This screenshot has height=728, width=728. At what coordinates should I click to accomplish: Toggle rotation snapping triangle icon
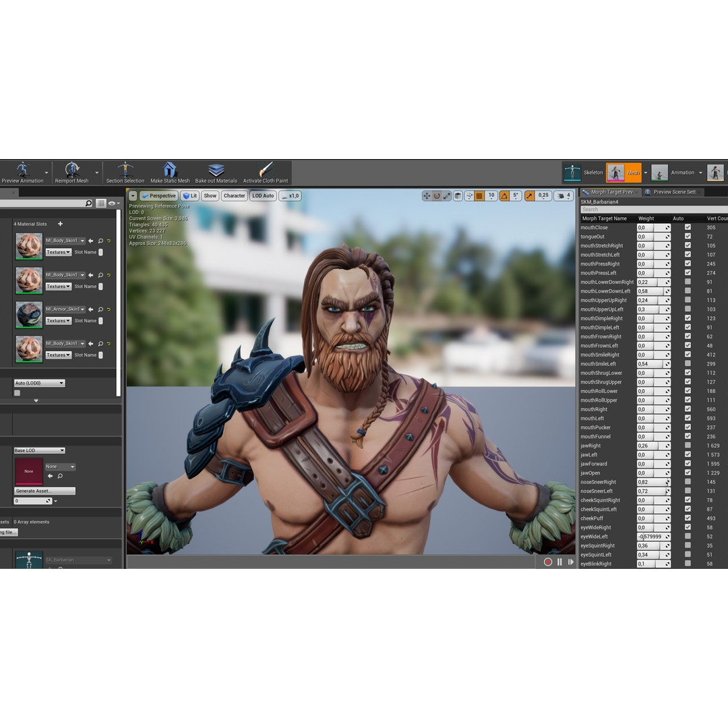504,196
